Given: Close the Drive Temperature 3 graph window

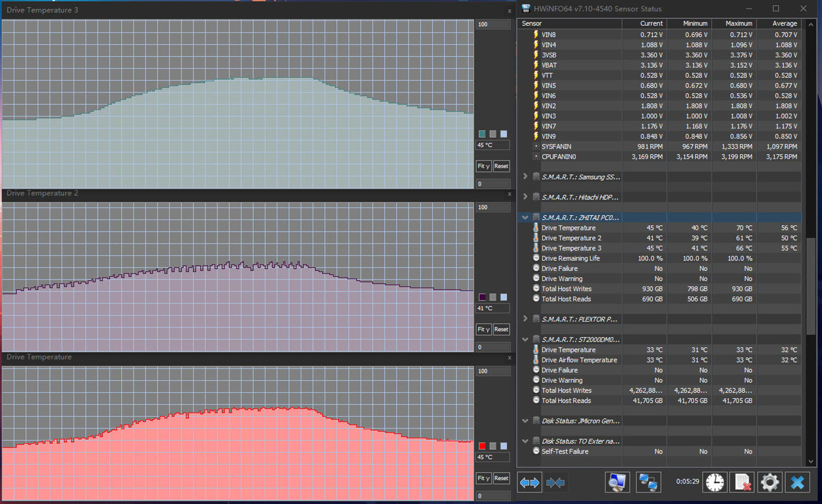Looking at the screenshot, I should pos(509,11).
